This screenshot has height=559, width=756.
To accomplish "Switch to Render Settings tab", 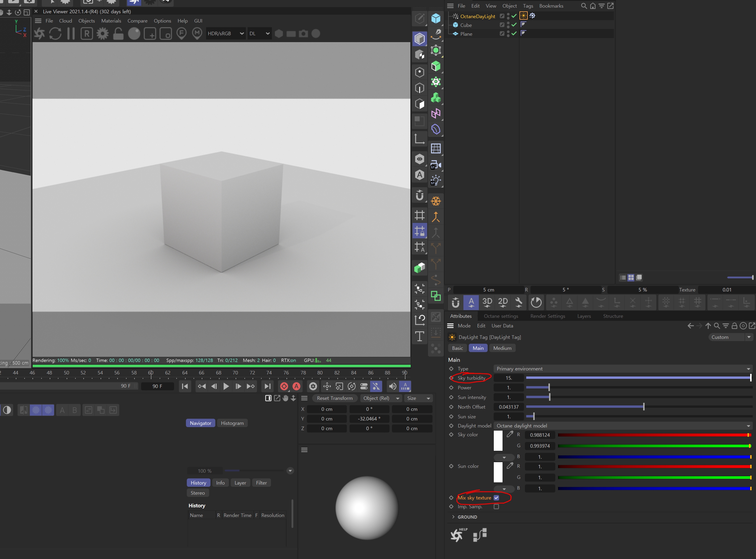I will pyautogui.click(x=547, y=316).
